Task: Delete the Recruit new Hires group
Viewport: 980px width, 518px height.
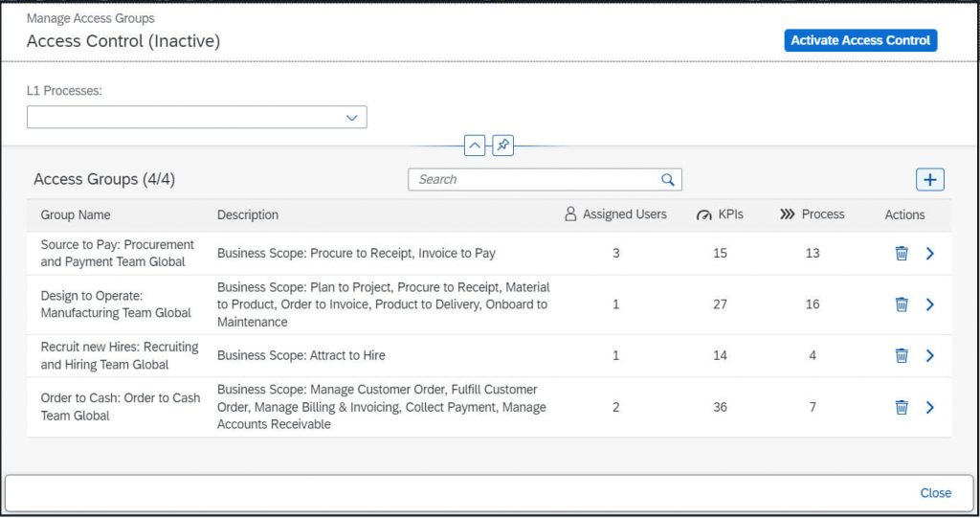Action: 902,356
